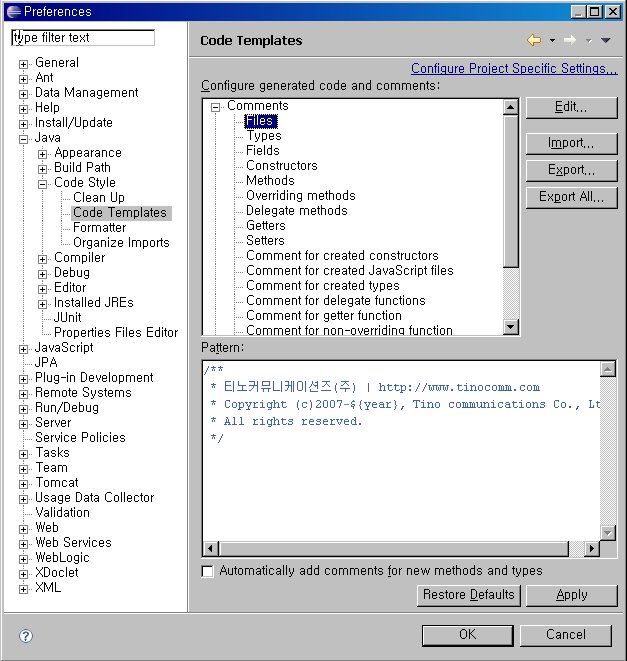Expand the Web Services node
This screenshot has width=627, height=661.
pos(24,544)
